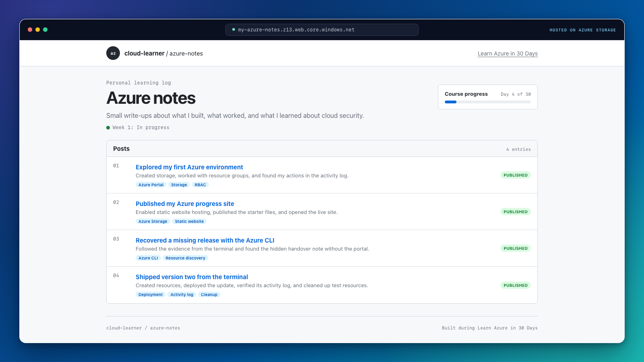This screenshot has width=644, height=362.
Task: Click the 'Posts' section heading
Action: point(121,148)
